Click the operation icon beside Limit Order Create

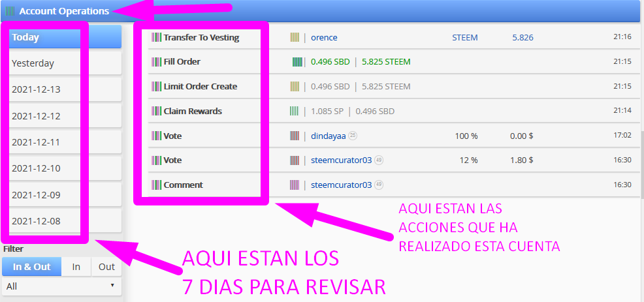click(x=157, y=87)
